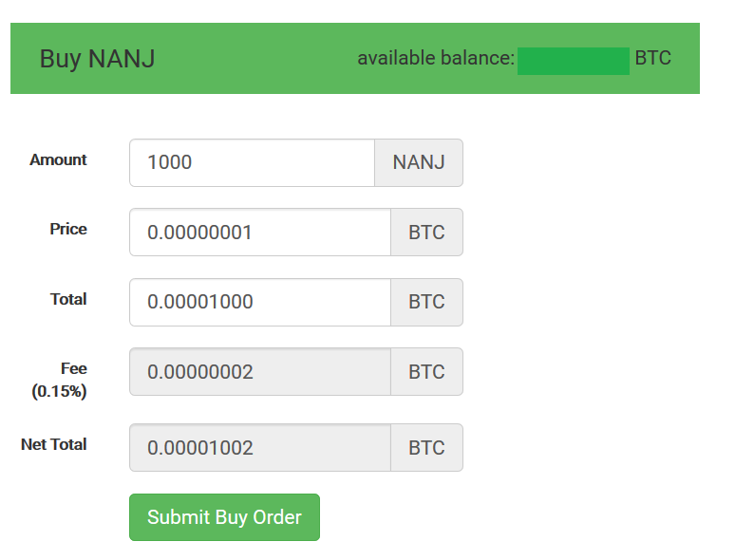Submit the buy order
Image resolution: width=735 pixels, height=560 pixels.
tap(224, 517)
